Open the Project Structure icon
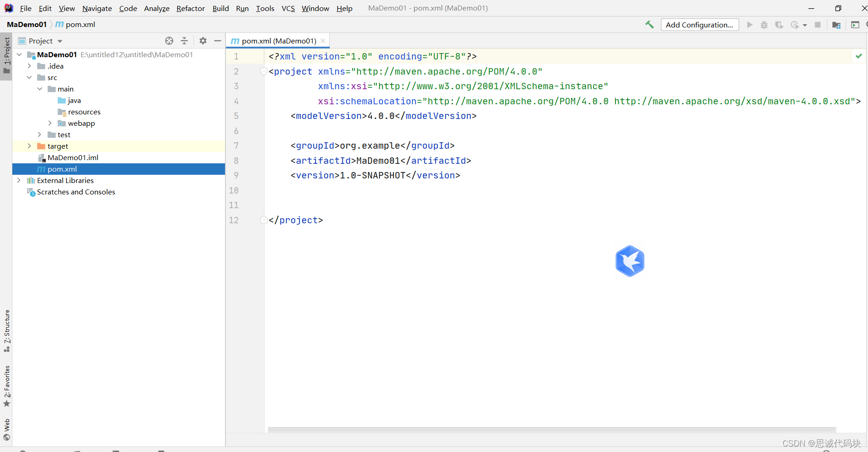Viewport: 868px width, 452px height. coord(836,25)
